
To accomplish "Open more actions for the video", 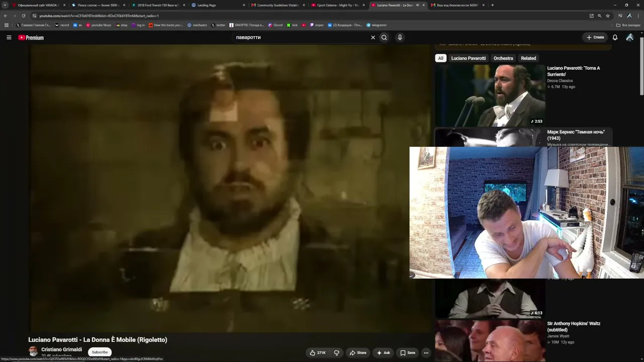I will 426,353.
